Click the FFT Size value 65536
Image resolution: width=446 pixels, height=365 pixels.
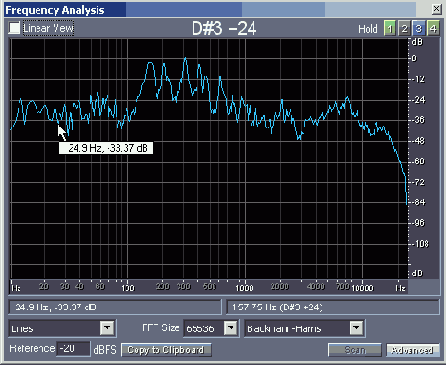point(204,328)
